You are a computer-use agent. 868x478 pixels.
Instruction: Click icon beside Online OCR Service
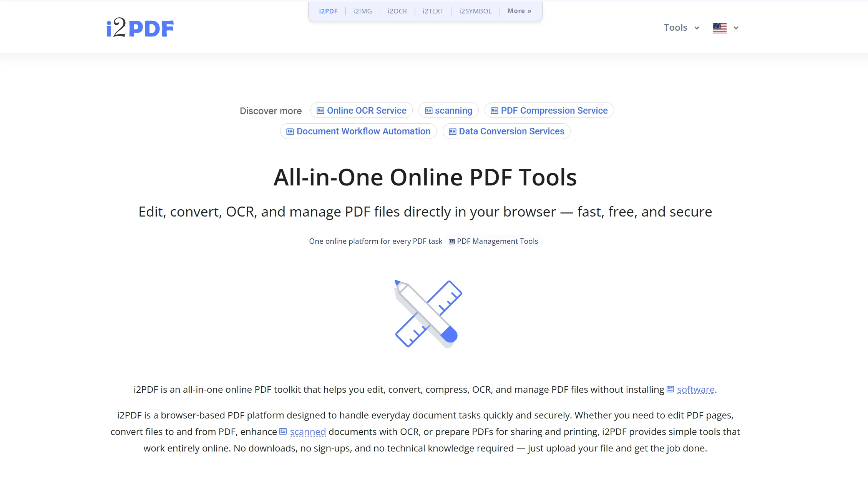tap(320, 111)
